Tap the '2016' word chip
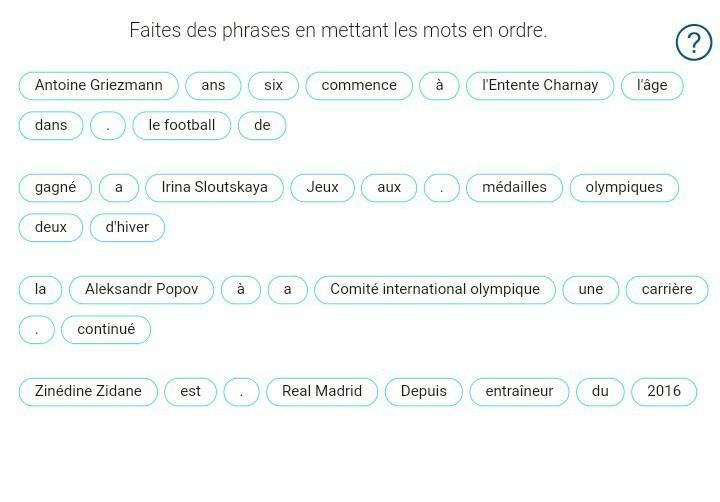This screenshot has height=502, width=720. (x=664, y=392)
